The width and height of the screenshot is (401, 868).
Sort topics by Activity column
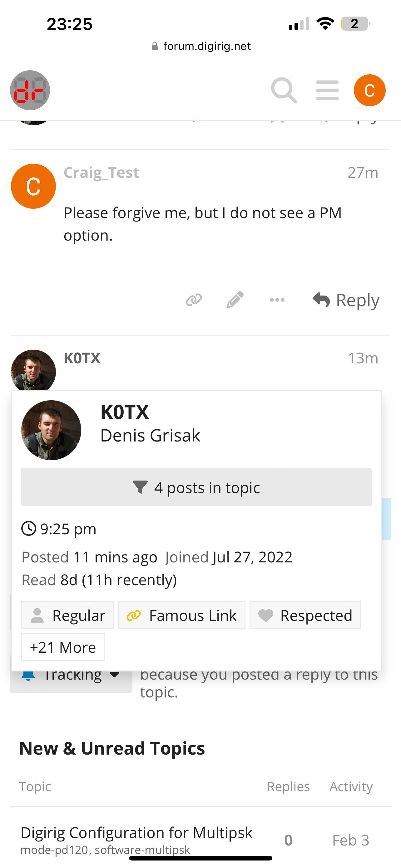coord(351,786)
